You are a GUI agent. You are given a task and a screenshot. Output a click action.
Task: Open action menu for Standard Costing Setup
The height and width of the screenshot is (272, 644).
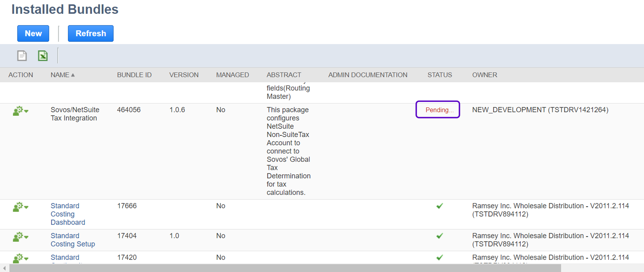click(20, 237)
